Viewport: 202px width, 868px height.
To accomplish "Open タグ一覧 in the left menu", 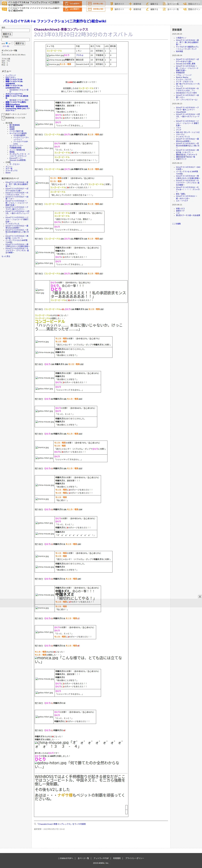I will pos(9,169).
